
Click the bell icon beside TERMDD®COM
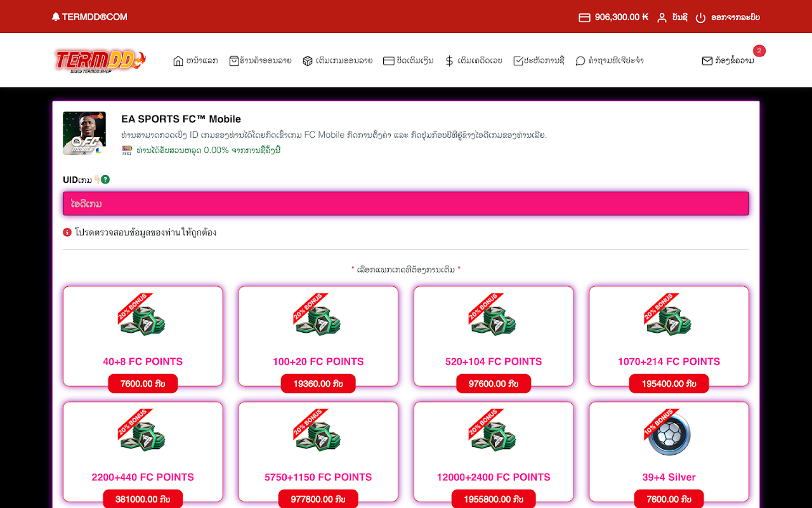coord(56,17)
